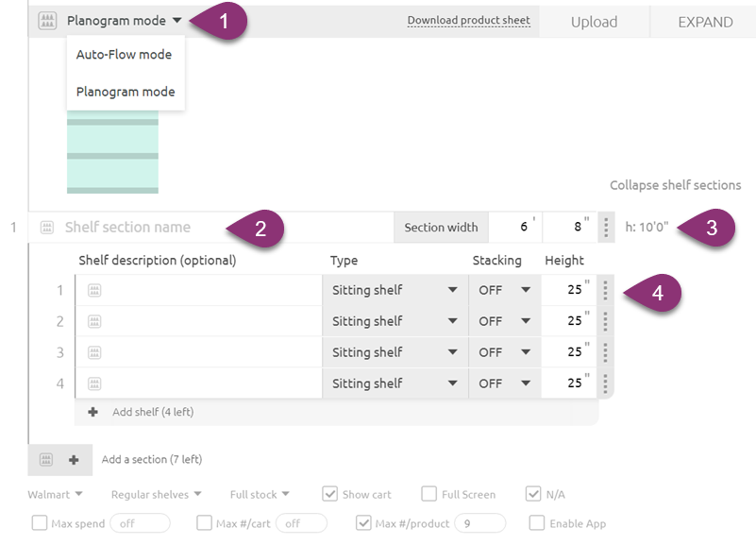756x545 pixels.
Task: Click the product icon in shelf row 1
Action: coord(94,290)
